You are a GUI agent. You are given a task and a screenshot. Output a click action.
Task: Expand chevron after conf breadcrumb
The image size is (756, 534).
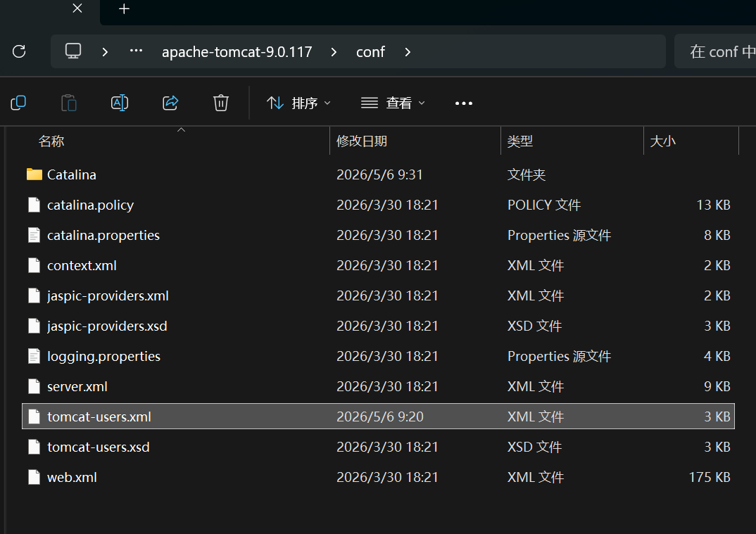[x=408, y=51]
